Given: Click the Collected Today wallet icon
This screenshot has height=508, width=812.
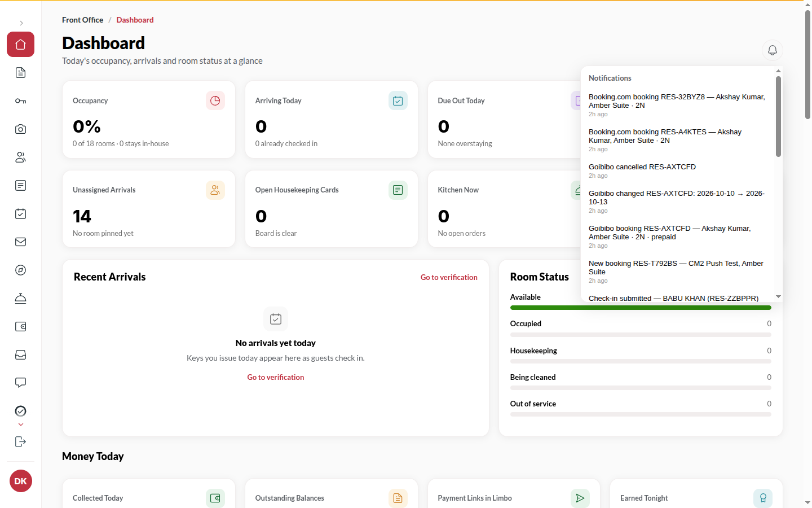Looking at the screenshot, I should 215,498.
